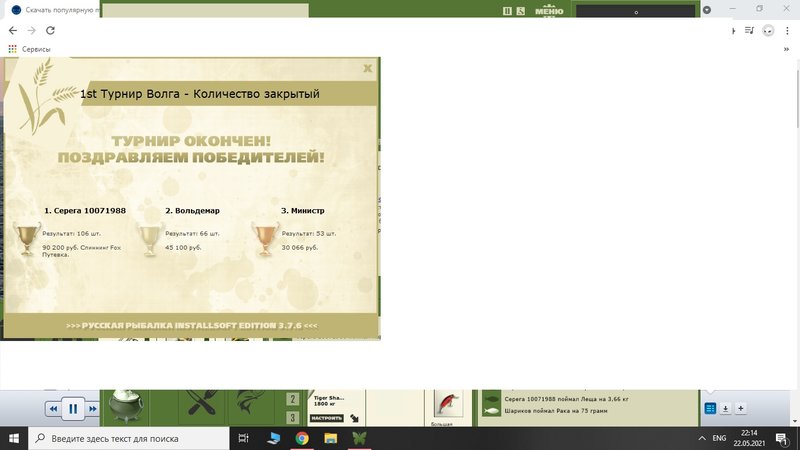This screenshot has height=450, width=800.
Task: Expand hidden bookmarks chevron
Action: pyautogui.click(x=786, y=49)
